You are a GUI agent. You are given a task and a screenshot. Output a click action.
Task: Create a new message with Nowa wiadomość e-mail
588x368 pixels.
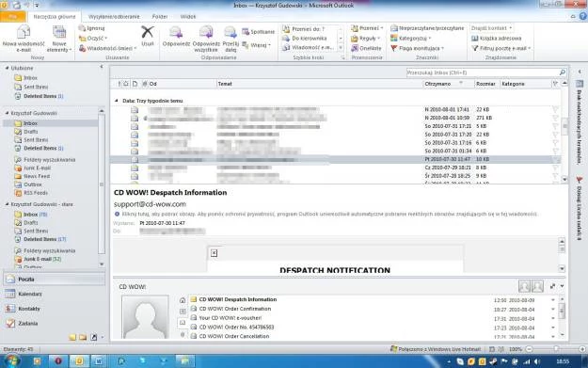click(24, 39)
